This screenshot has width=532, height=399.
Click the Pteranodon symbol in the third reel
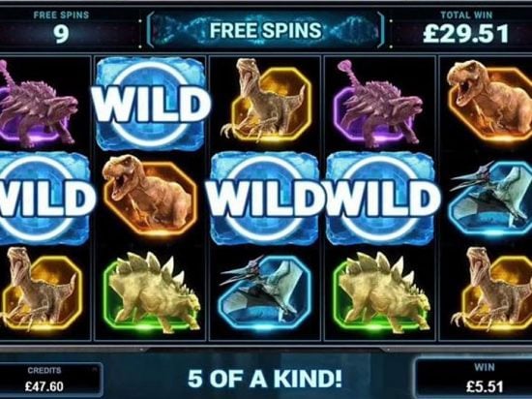265,291
